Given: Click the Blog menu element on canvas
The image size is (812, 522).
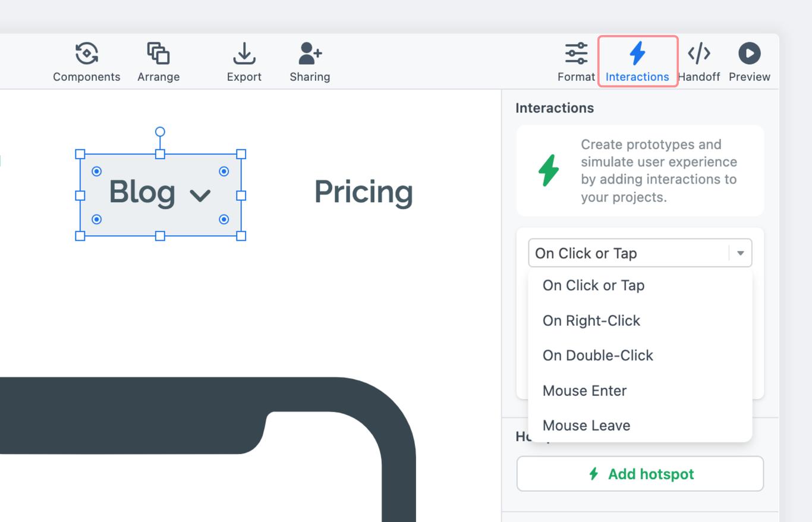Looking at the screenshot, I should [160, 195].
